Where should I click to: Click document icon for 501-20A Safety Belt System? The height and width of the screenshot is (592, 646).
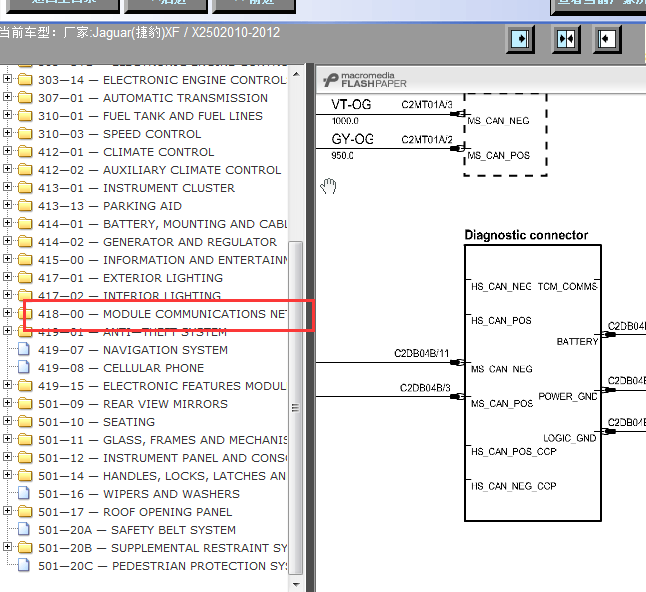click(24, 529)
